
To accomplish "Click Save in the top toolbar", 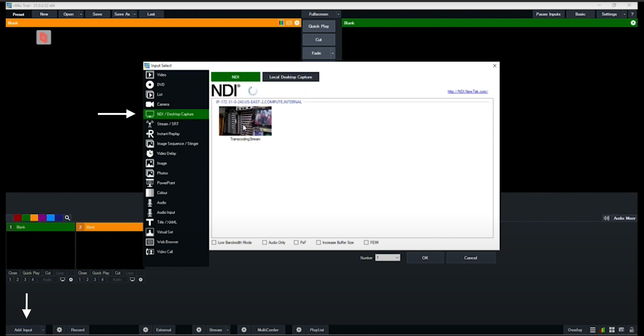I will pos(97,14).
